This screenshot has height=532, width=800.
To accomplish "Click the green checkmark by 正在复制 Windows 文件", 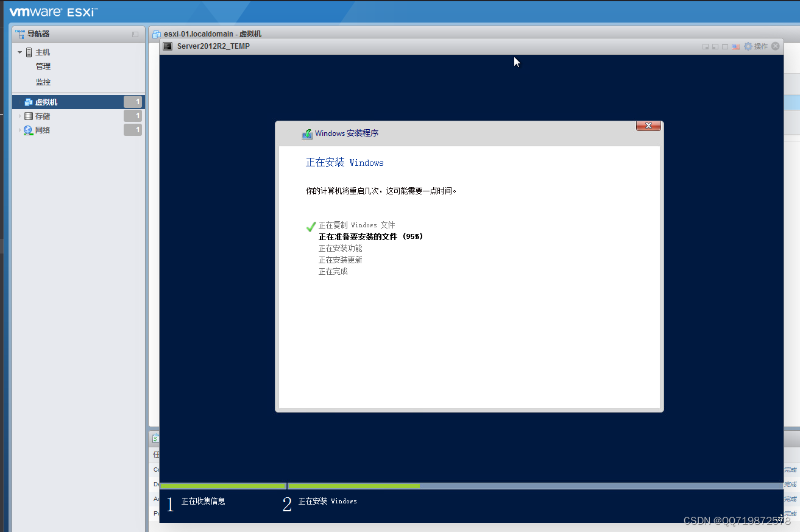I will (311, 226).
